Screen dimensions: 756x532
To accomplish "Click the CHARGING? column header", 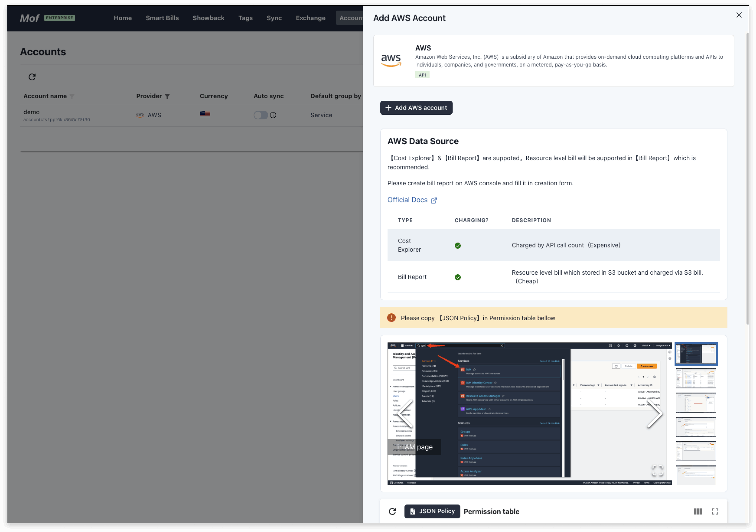I will click(x=471, y=220).
